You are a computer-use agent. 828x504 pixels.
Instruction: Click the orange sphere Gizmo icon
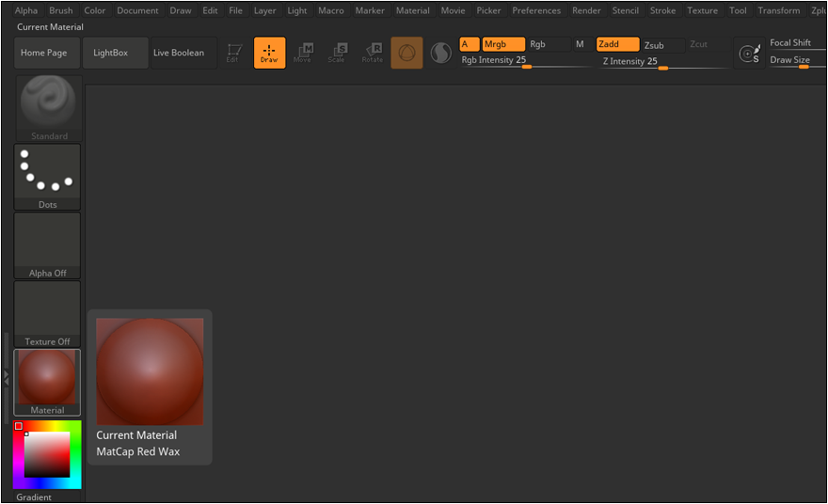click(406, 54)
